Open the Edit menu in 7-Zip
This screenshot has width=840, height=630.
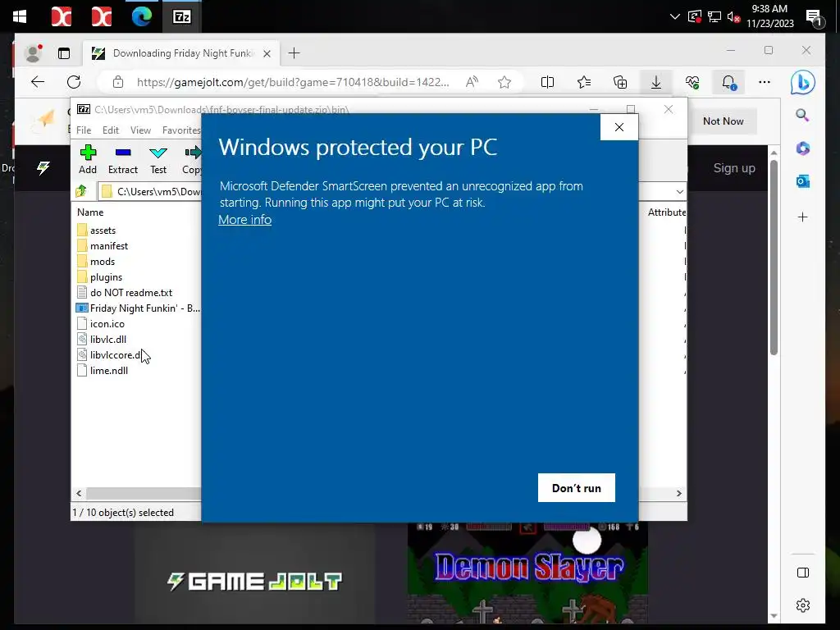click(111, 130)
